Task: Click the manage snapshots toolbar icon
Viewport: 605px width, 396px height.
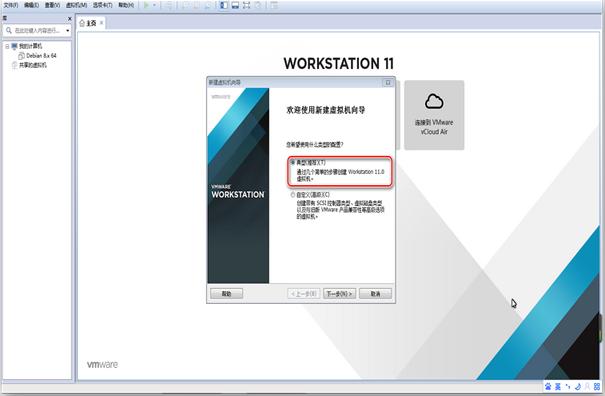Action: coord(208,5)
